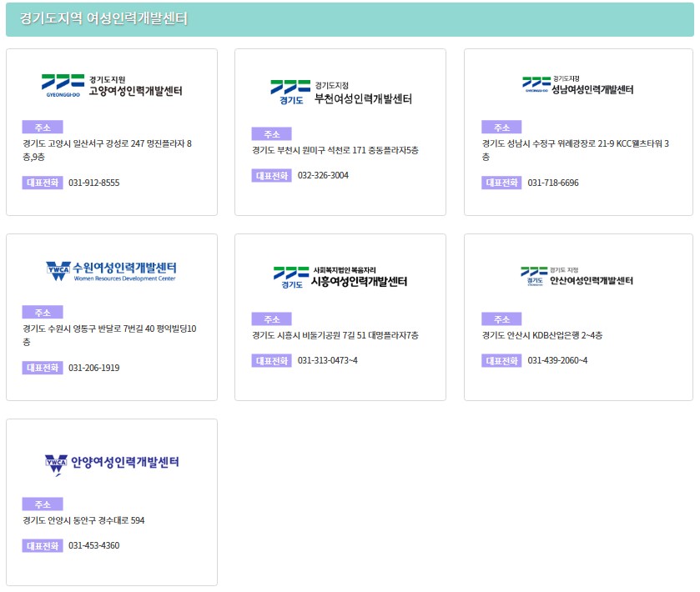This screenshot has width=700, height=592.
Task: Select phone number 031-313-0473~4
Action: 327,360
